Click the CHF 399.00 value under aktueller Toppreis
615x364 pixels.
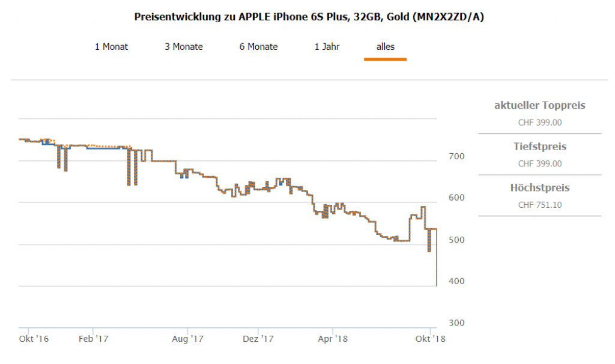click(x=539, y=123)
